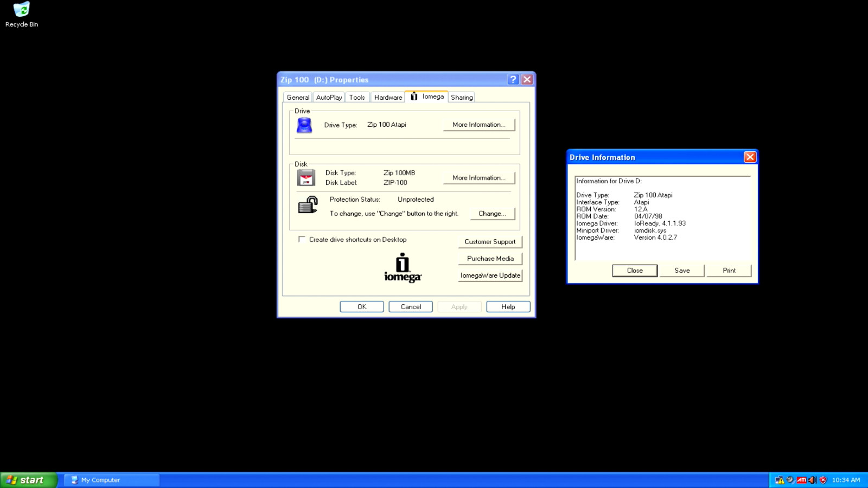The width and height of the screenshot is (868, 488).
Task: Click 'IoReady, 4.1.1.93' driver text
Action: [x=660, y=223]
